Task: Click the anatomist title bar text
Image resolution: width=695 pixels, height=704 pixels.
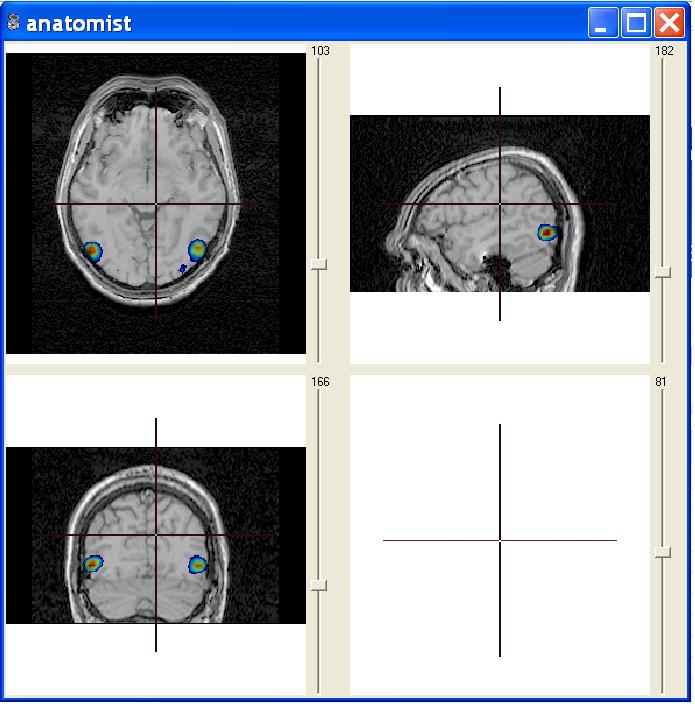Action: pyautogui.click(x=78, y=23)
